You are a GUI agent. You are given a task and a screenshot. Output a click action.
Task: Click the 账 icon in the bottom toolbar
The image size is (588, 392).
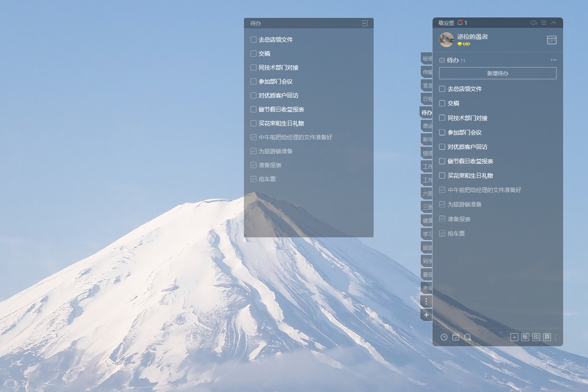click(525, 337)
